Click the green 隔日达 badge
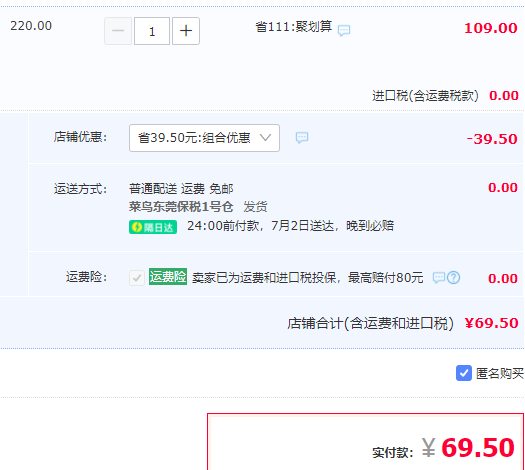Screen dimensions: 525x470 pyautogui.click(x=153, y=227)
